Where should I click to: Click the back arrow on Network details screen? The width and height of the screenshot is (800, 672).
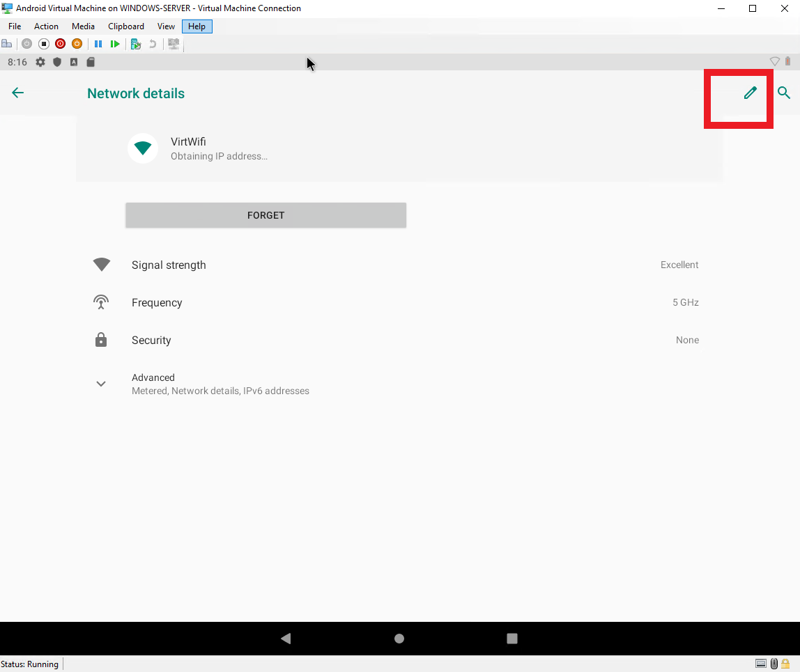click(17, 93)
